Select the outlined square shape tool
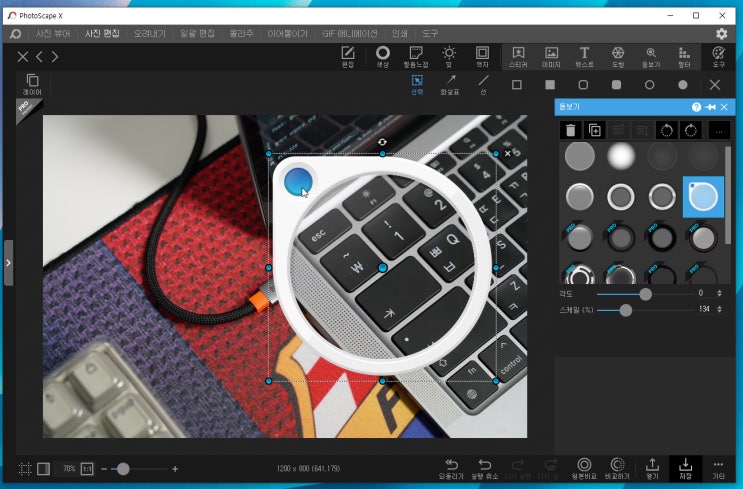The image size is (743, 489). coord(517,85)
